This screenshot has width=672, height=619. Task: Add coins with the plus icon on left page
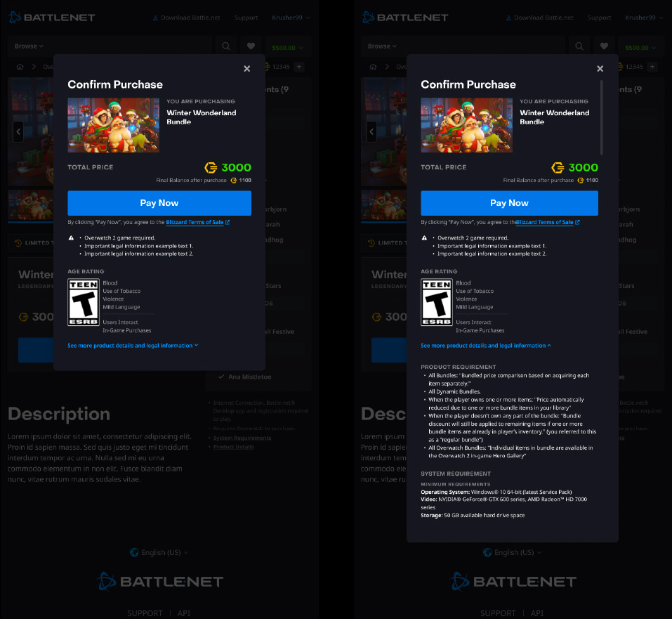coord(299,67)
